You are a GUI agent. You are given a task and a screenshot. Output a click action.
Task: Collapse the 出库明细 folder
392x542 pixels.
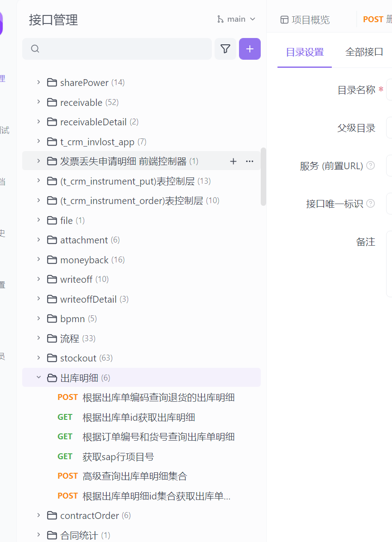pyautogui.click(x=38, y=377)
